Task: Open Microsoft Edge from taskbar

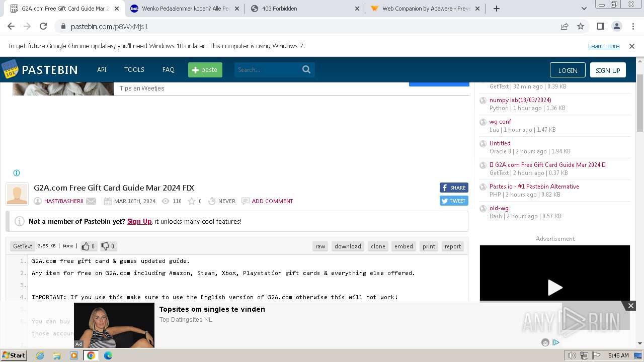Action: (x=108, y=355)
